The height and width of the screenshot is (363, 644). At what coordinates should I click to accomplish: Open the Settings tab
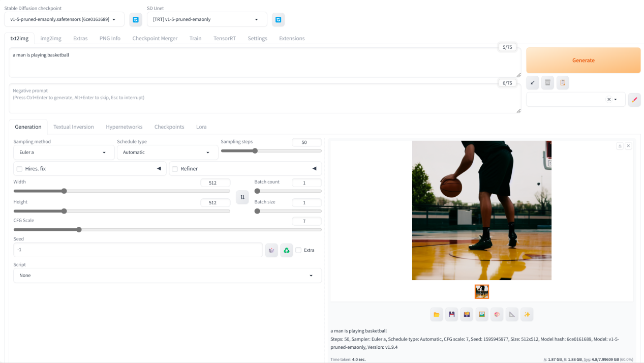tap(258, 38)
